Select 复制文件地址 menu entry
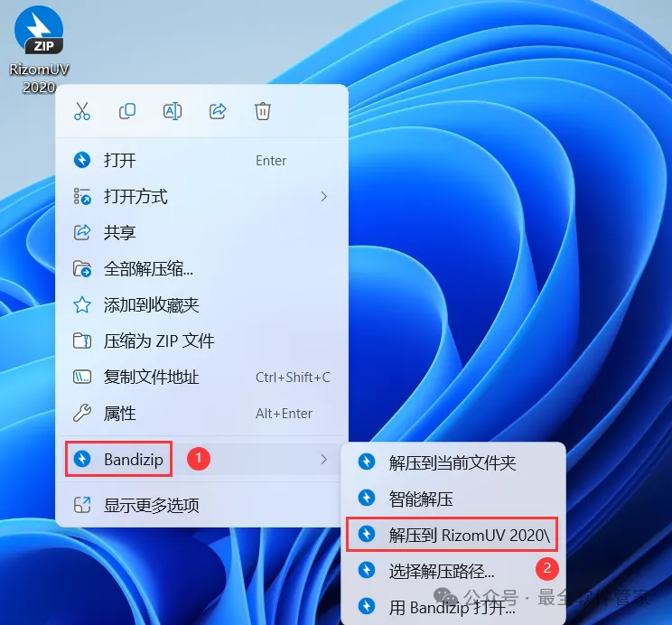672x625 pixels. pyautogui.click(x=201, y=378)
